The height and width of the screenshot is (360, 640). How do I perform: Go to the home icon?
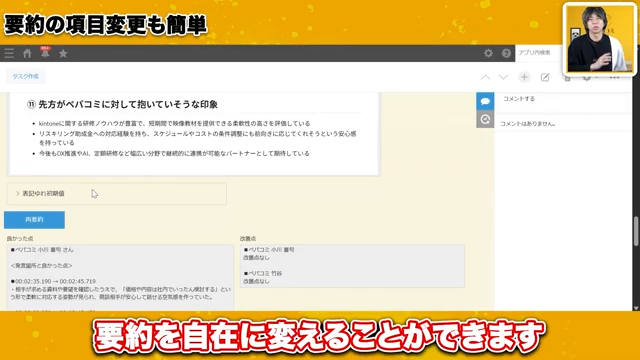point(27,53)
